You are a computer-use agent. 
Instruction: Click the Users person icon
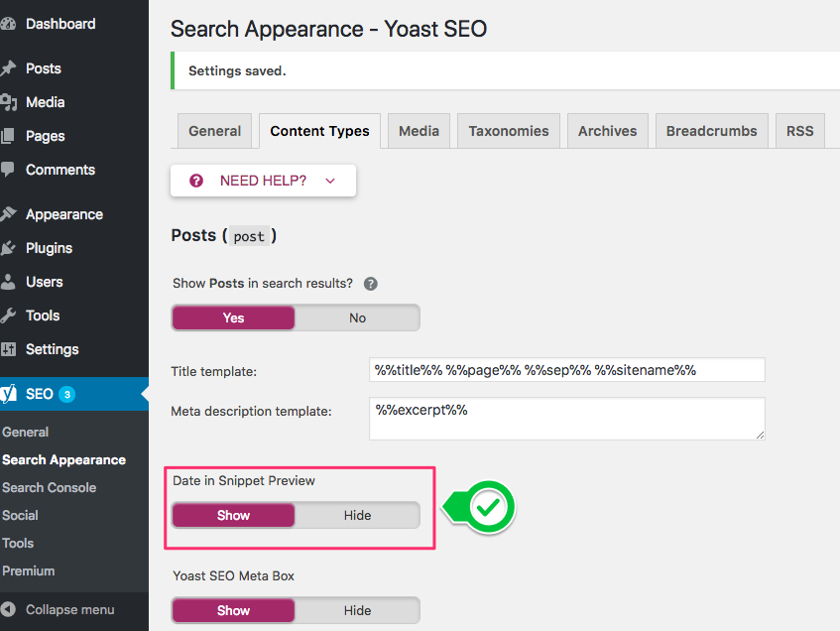(x=9, y=282)
